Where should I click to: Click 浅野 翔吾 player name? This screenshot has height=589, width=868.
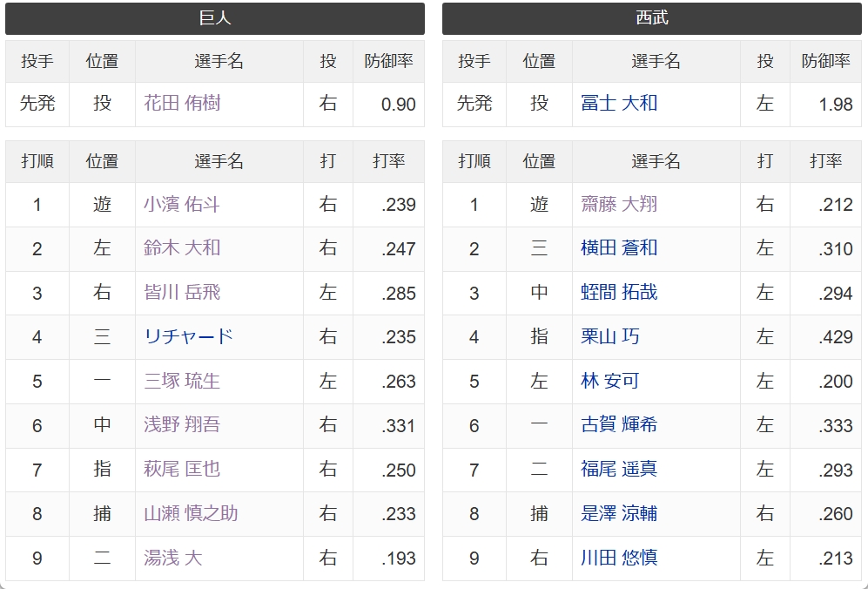click(x=182, y=425)
